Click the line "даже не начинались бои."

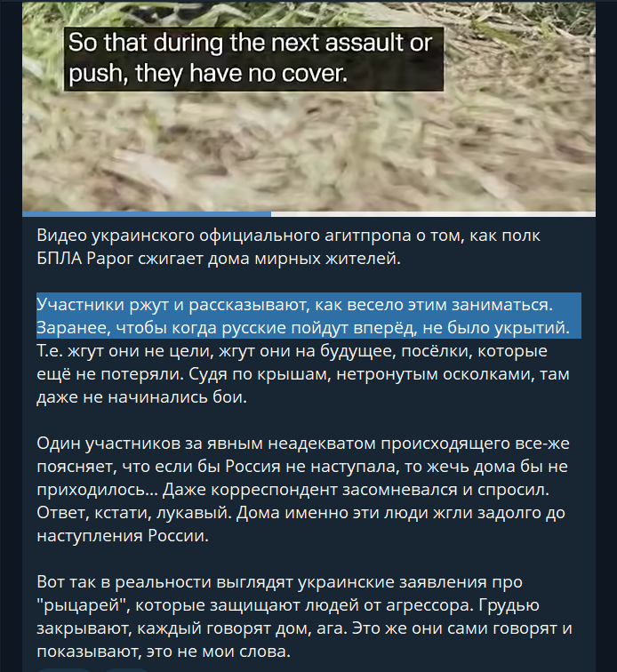(142, 397)
